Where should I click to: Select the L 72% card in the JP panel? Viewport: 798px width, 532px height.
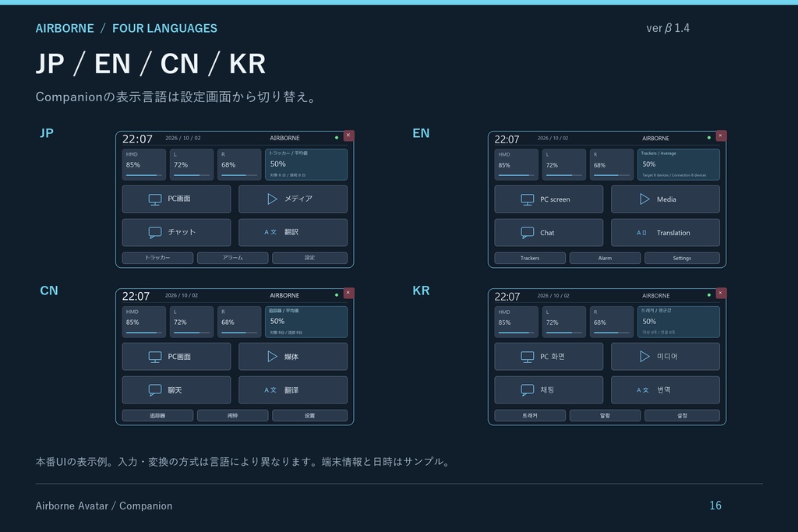(x=192, y=164)
